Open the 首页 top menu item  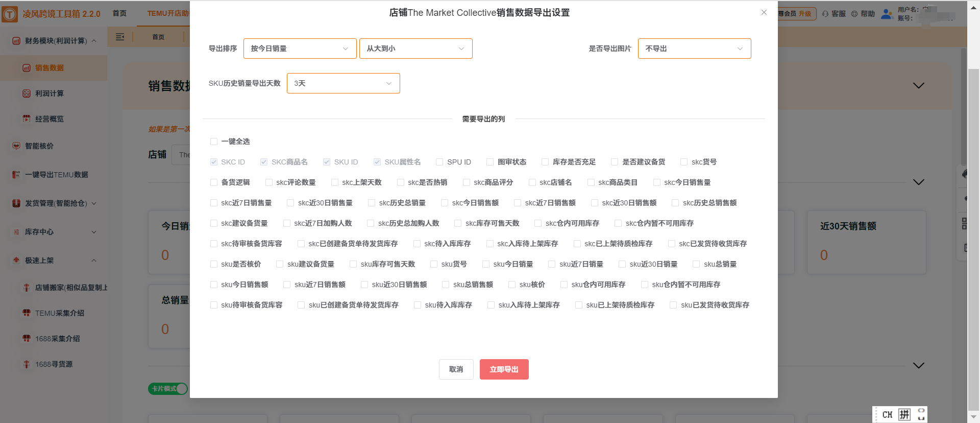click(119, 13)
